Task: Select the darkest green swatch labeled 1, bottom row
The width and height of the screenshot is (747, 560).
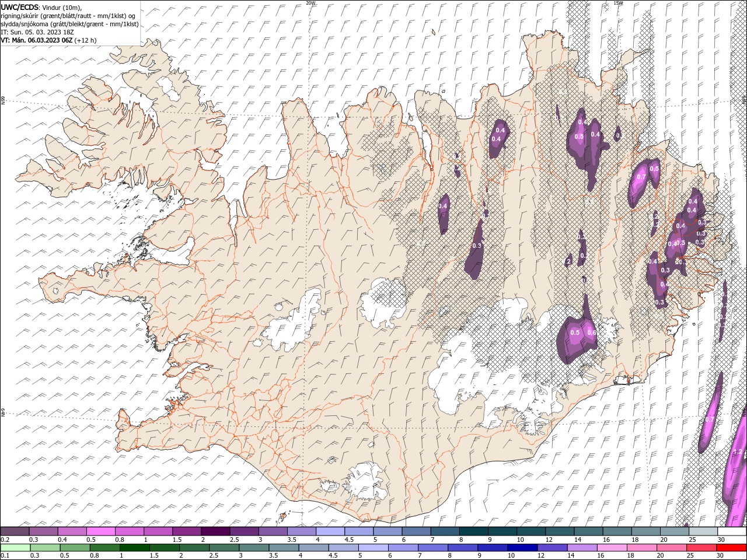Action: coord(134,548)
